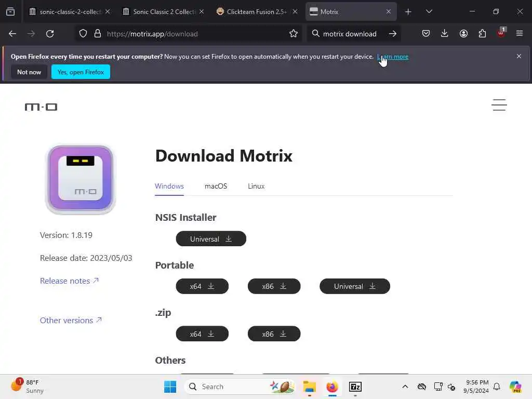Open the Motrix site hamburger menu
Viewport: 532px width, 399px height.
click(x=499, y=105)
